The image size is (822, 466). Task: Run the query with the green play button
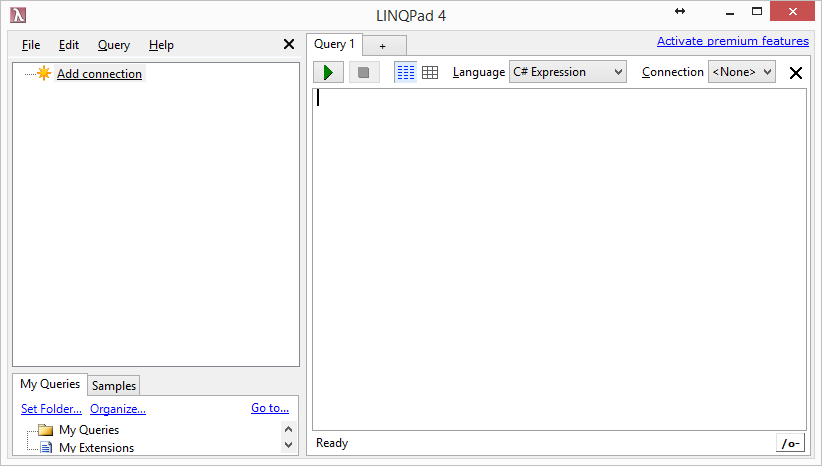[x=328, y=72]
